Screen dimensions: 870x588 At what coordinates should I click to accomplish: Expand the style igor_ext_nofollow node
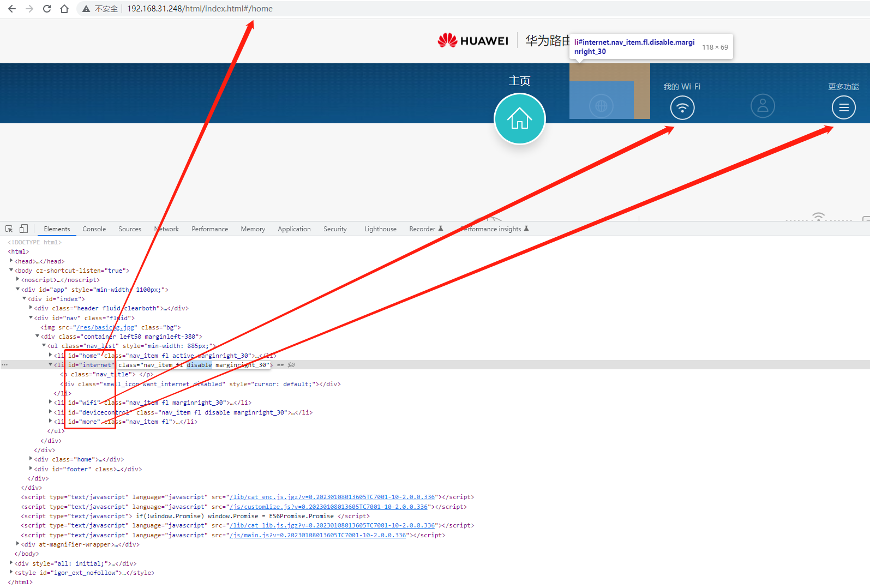[11, 572]
